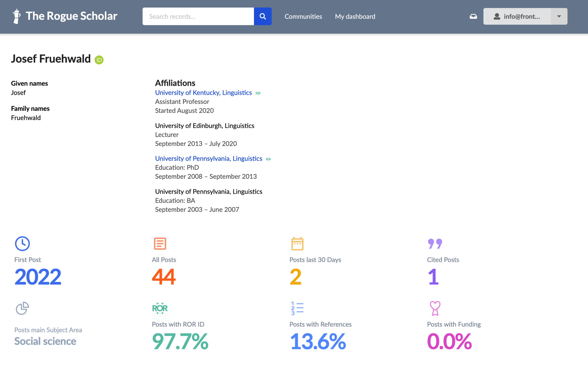This screenshot has width=588, height=381.
Task: Click the University of Edinburgh, Linguistics text
Action: click(x=205, y=126)
